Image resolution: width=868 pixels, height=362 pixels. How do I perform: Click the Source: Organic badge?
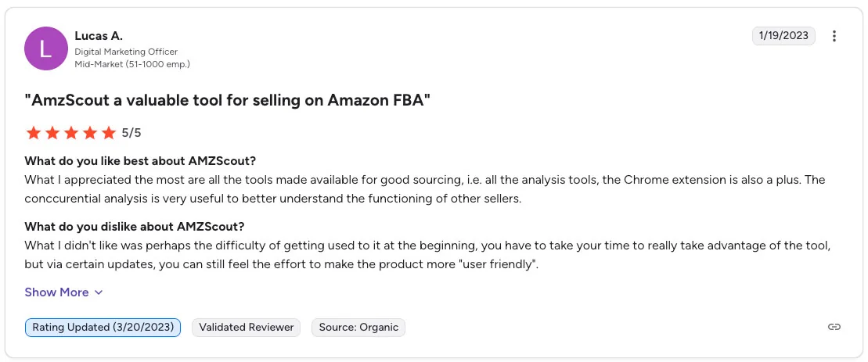tap(358, 327)
